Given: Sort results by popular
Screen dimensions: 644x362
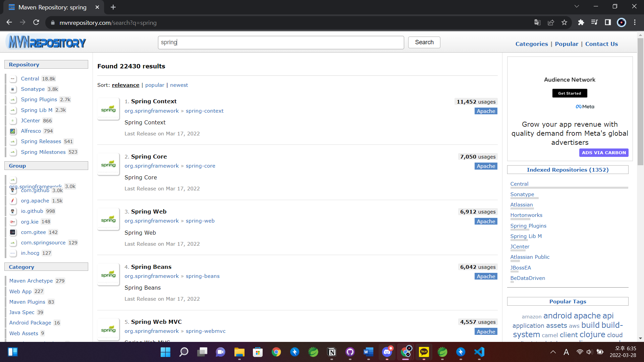Looking at the screenshot, I should click(155, 85).
